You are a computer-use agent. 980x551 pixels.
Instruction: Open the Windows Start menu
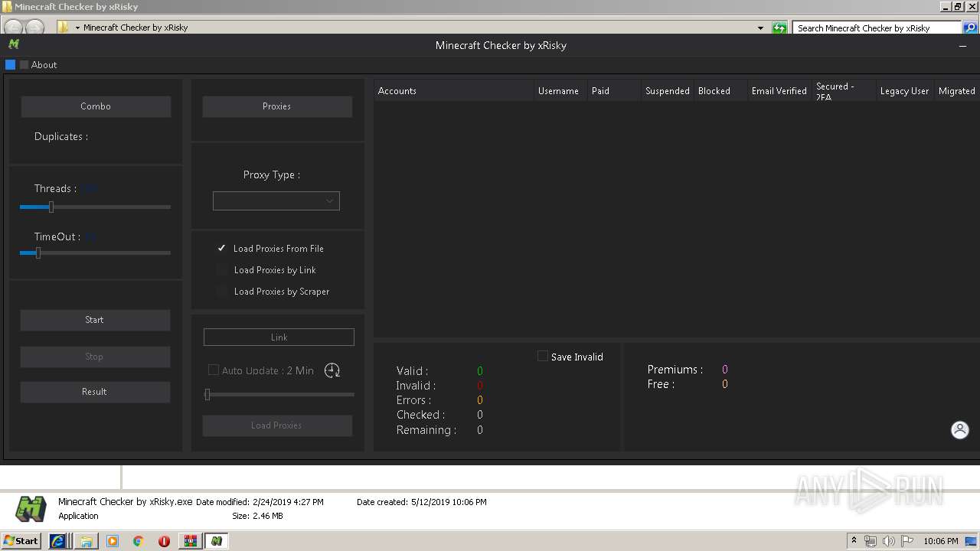pyautogui.click(x=21, y=541)
